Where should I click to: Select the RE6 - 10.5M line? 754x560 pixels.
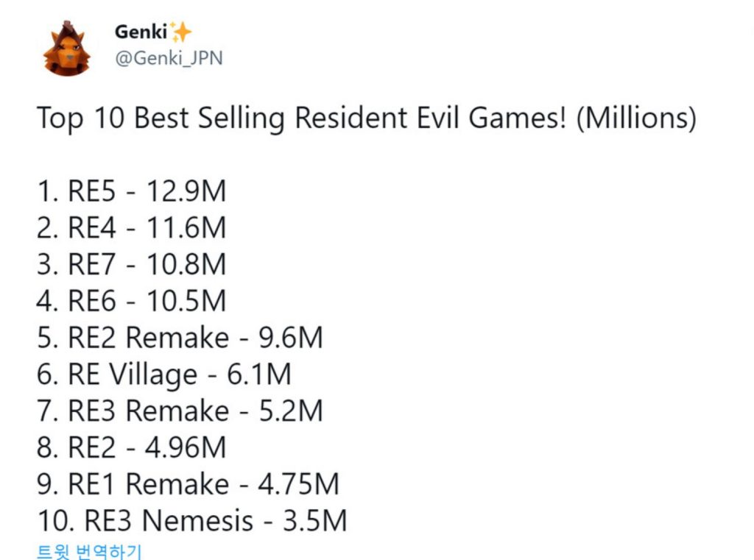[131, 301]
